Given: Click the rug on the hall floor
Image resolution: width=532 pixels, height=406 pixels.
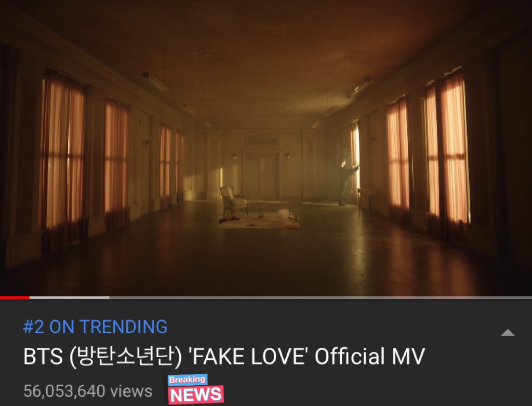Looking at the screenshot, I should [260, 221].
